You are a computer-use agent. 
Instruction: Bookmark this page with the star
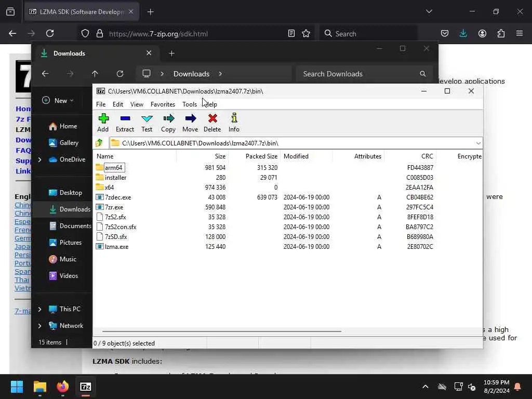[x=306, y=33]
